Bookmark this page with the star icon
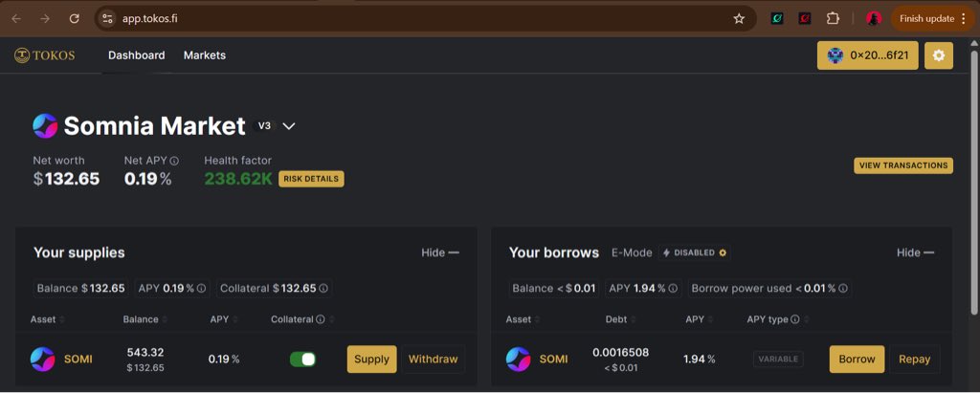This screenshot has width=980, height=393. point(739,19)
